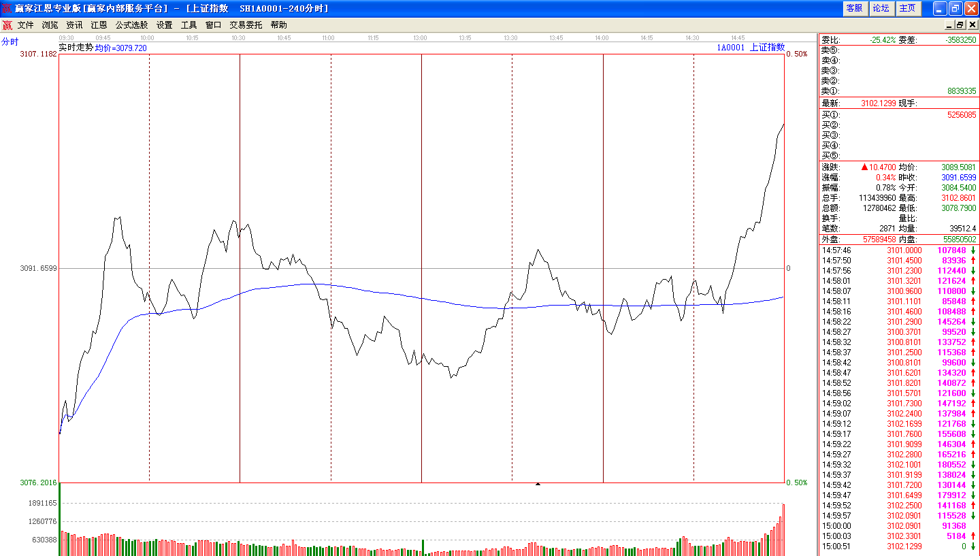Click the 论坛 button
The image size is (980, 556).
[881, 8]
